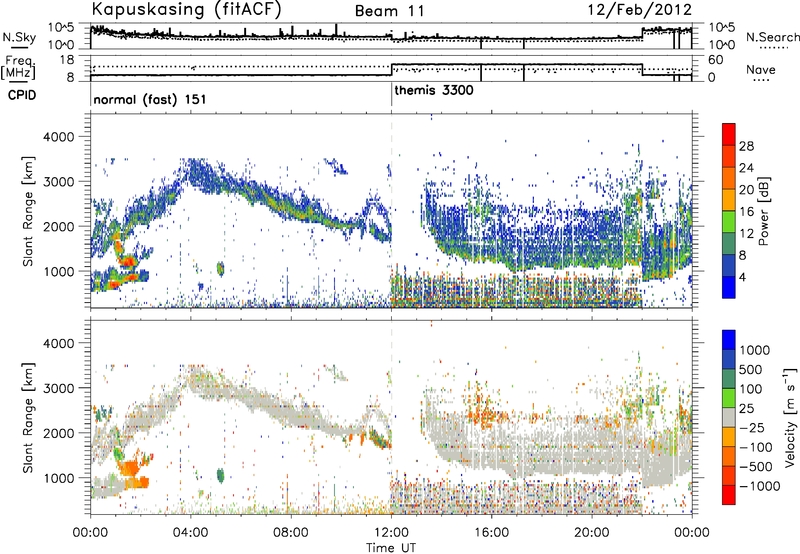Click the Time UT axis label
The width and height of the screenshot is (800, 554).
[391, 548]
